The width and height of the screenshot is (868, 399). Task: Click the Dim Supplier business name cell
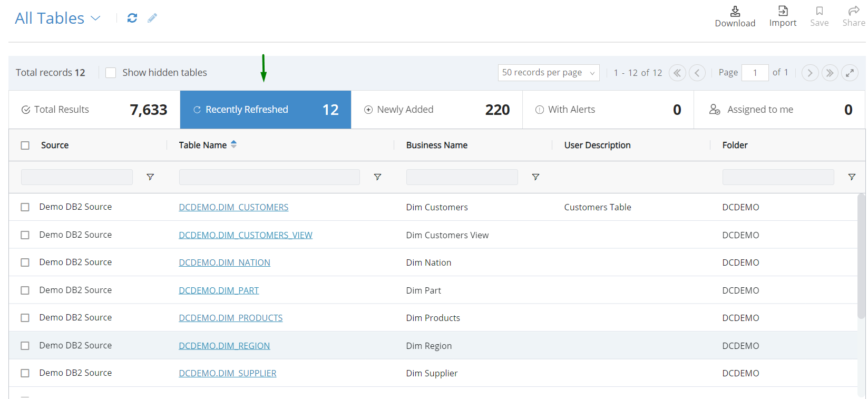(x=432, y=373)
